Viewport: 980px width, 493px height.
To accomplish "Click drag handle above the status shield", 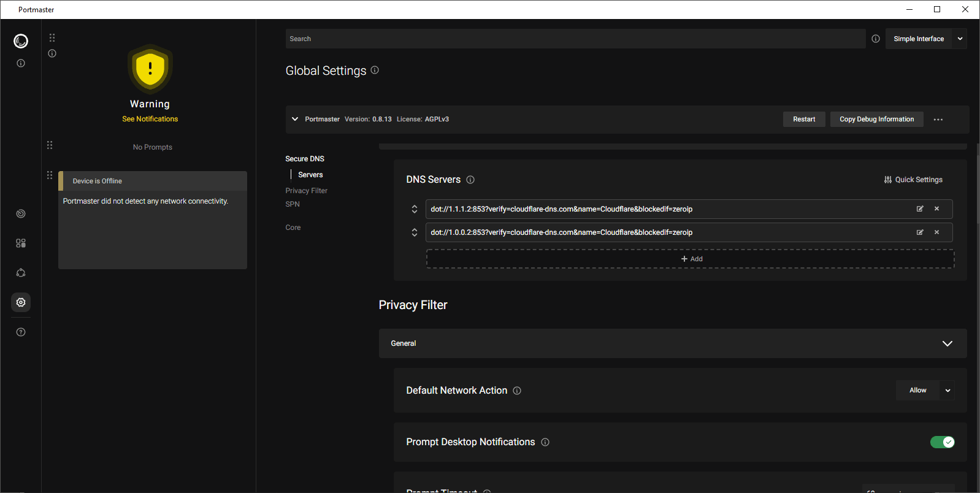I will click(x=52, y=38).
